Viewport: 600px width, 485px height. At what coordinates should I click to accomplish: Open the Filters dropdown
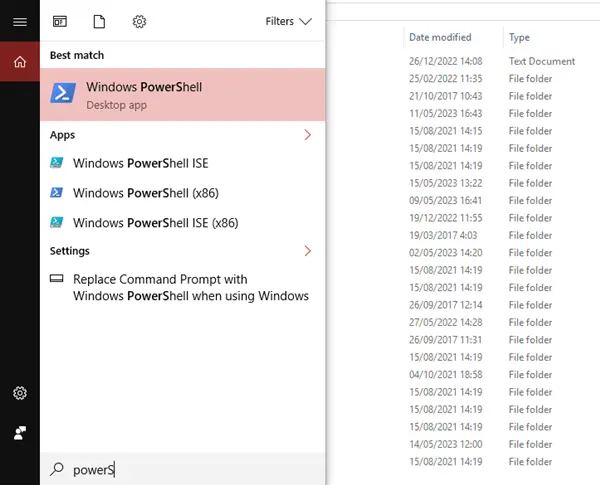point(289,21)
